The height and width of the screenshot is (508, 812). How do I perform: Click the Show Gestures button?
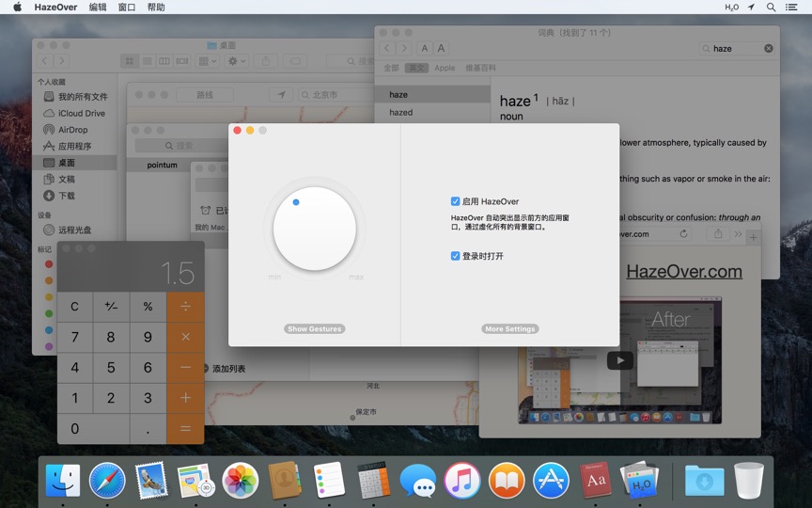tap(314, 328)
